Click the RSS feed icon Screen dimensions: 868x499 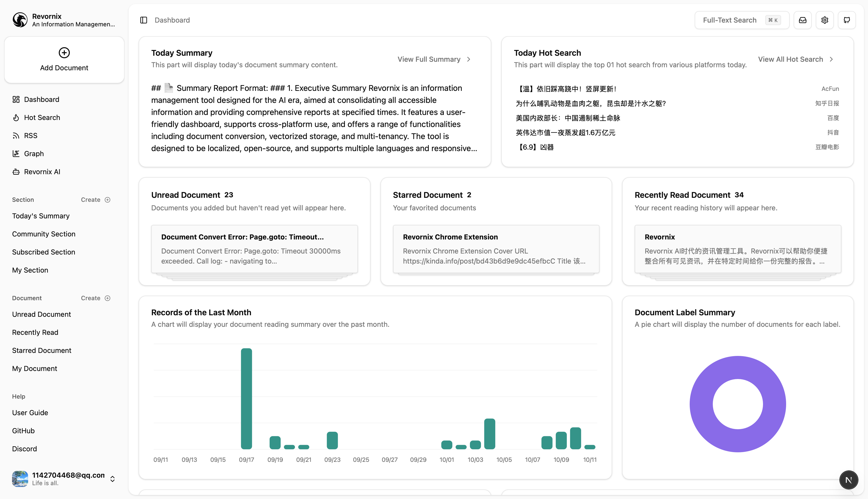pyautogui.click(x=16, y=136)
